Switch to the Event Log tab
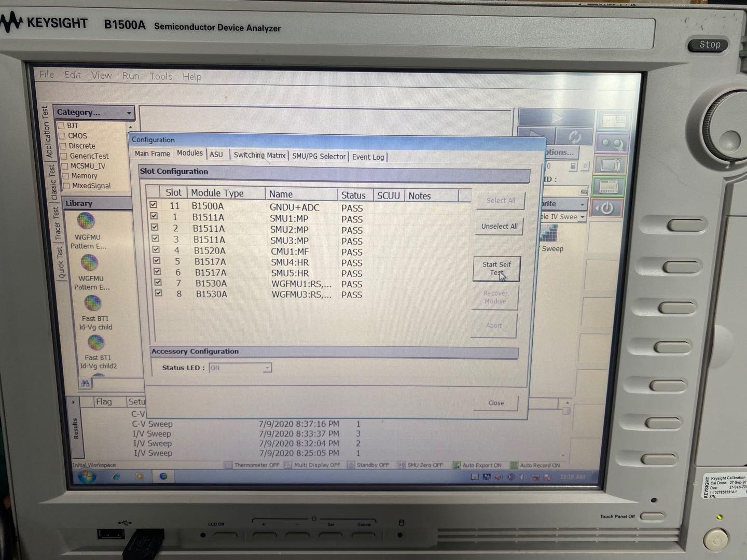The image size is (747, 560). pyautogui.click(x=368, y=157)
